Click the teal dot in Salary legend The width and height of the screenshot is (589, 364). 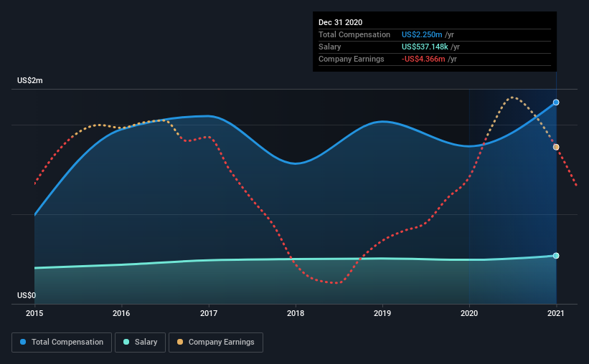tap(126, 342)
